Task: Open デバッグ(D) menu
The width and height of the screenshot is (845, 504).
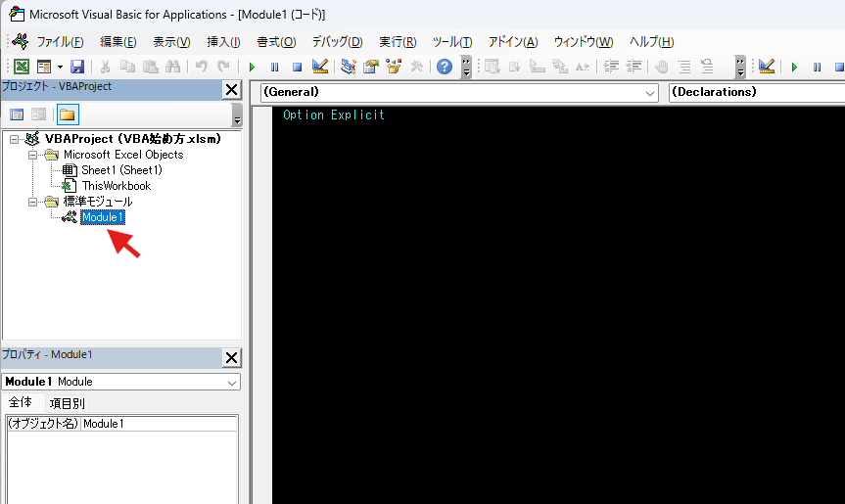Action: point(338,42)
